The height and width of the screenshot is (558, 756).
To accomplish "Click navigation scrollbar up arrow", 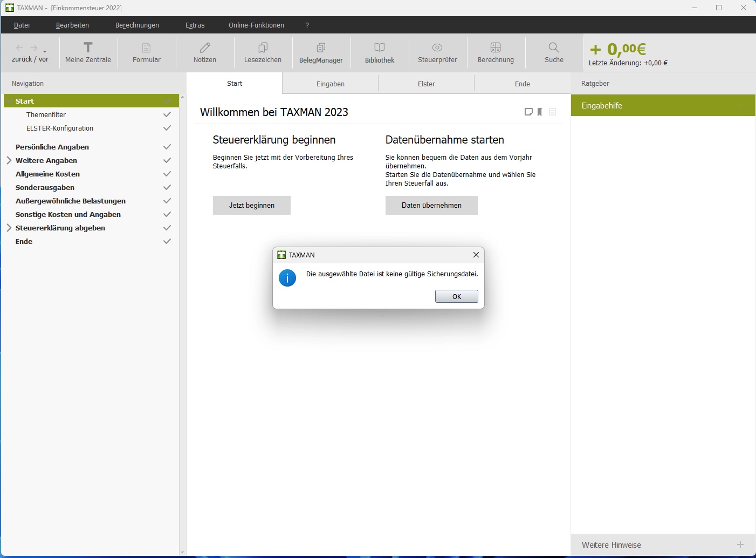I will point(182,97).
